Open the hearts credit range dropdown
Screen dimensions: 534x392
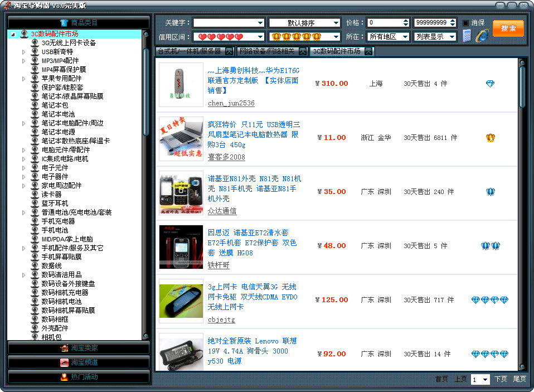click(x=260, y=36)
